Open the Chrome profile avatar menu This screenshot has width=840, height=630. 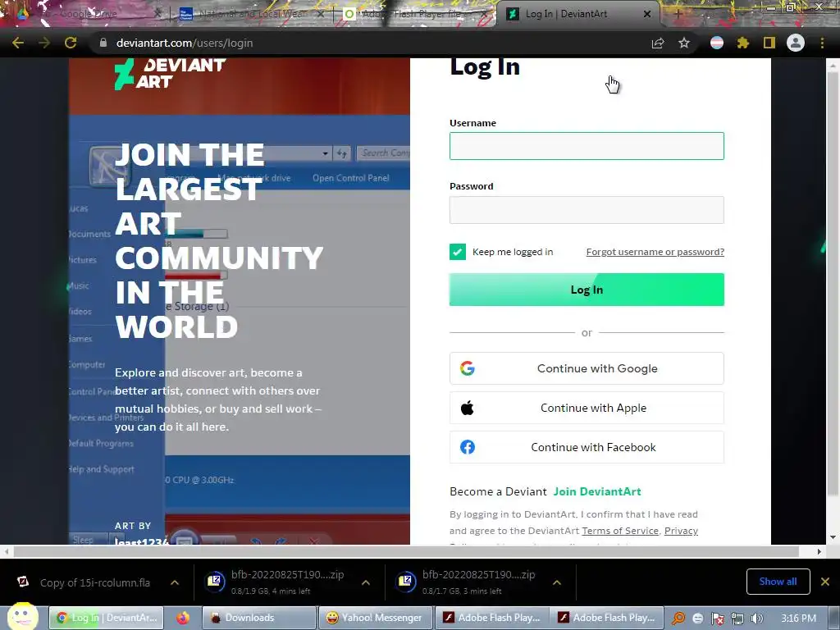[x=796, y=43]
